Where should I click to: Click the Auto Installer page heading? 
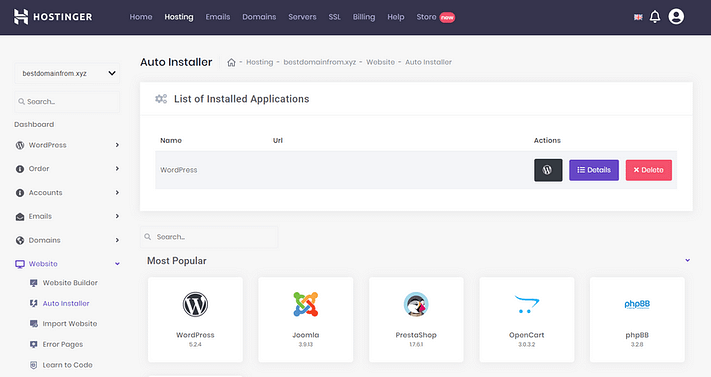point(176,62)
